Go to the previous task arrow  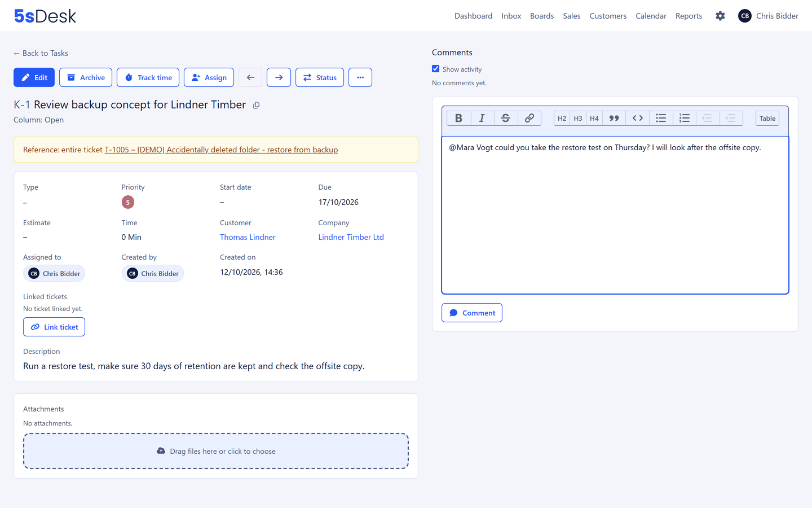coord(250,77)
